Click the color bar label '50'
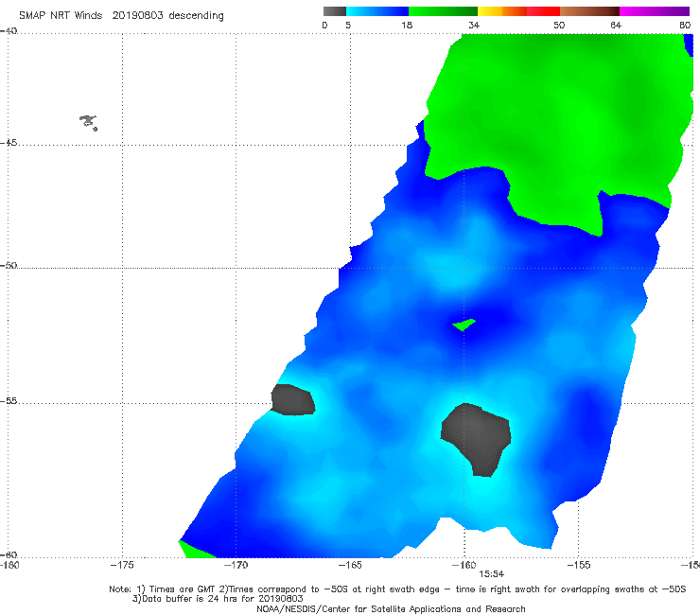Screen dimensions: 700x615 tap(559, 25)
